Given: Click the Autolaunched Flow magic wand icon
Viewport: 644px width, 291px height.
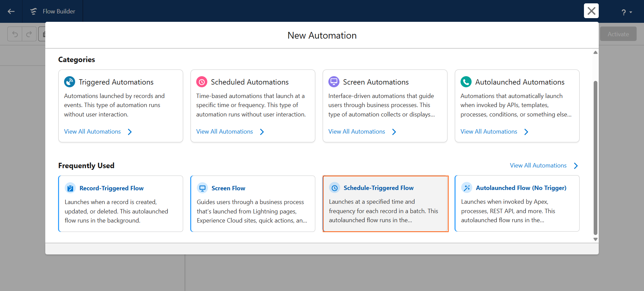Looking at the screenshot, I should [467, 188].
